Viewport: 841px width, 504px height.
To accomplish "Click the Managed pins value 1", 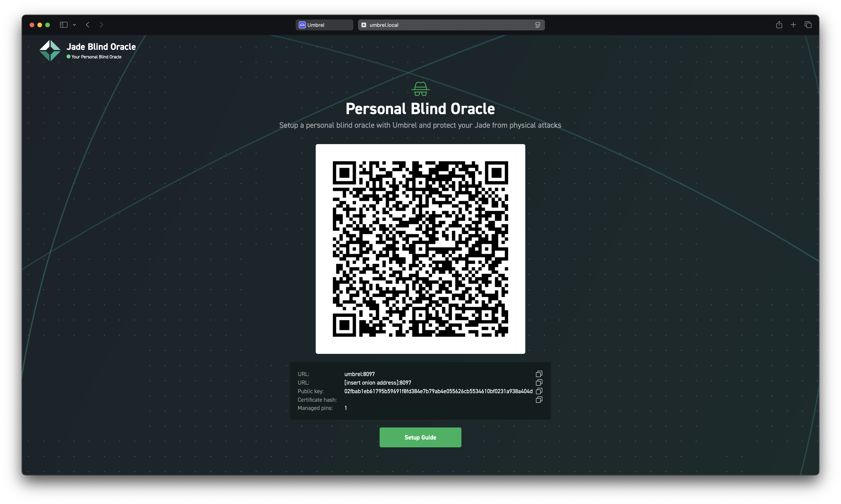I will (x=346, y=408).
